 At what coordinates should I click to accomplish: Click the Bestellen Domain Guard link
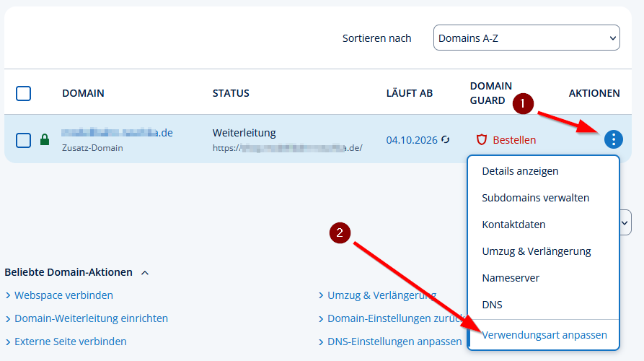514,140
